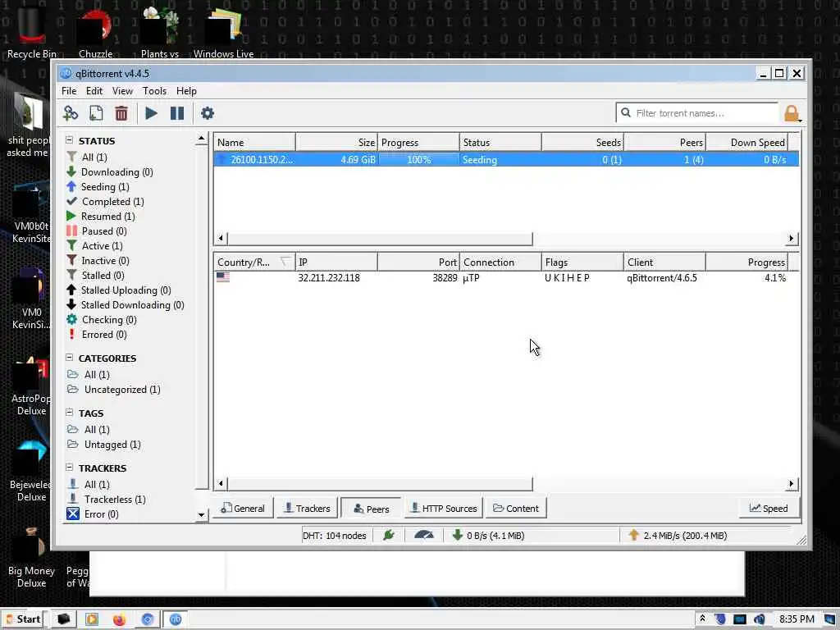Open the Edit menu
The height and width of the screenshot is (630, 840).
pyautogui.click(x=94, y=91)
